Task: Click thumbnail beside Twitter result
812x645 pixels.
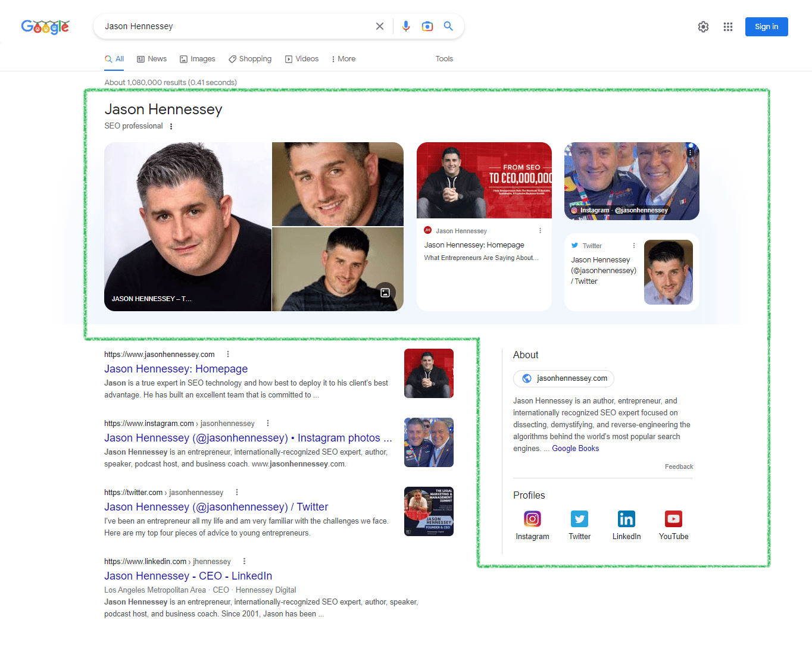Action: 429,511
